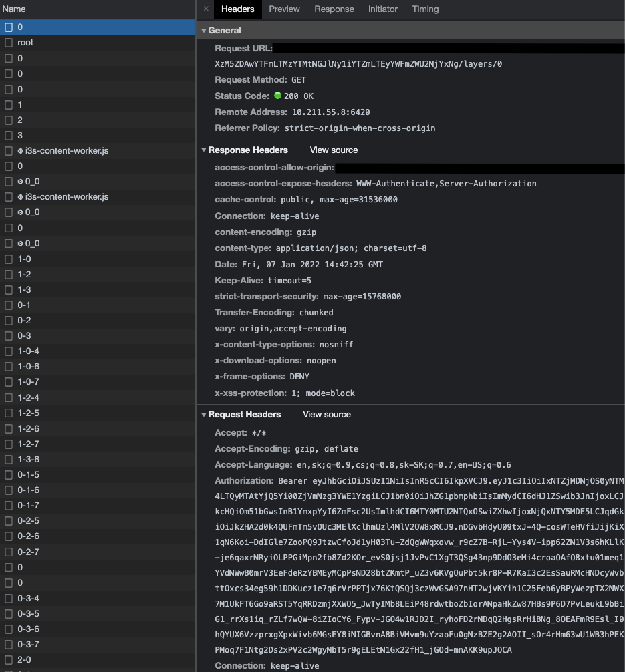Click the x-content-type-options value nosniff

tap(336, 345)
